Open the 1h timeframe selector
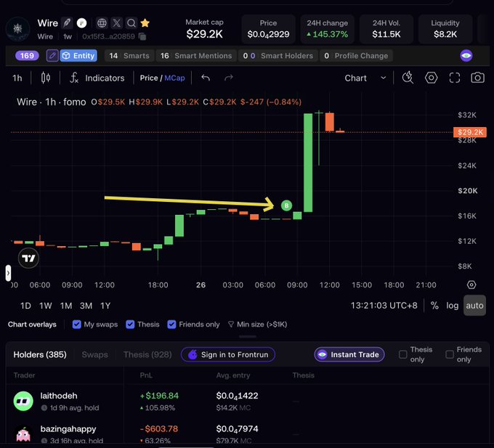Viewport: 494px width, 448px height. 17,78
